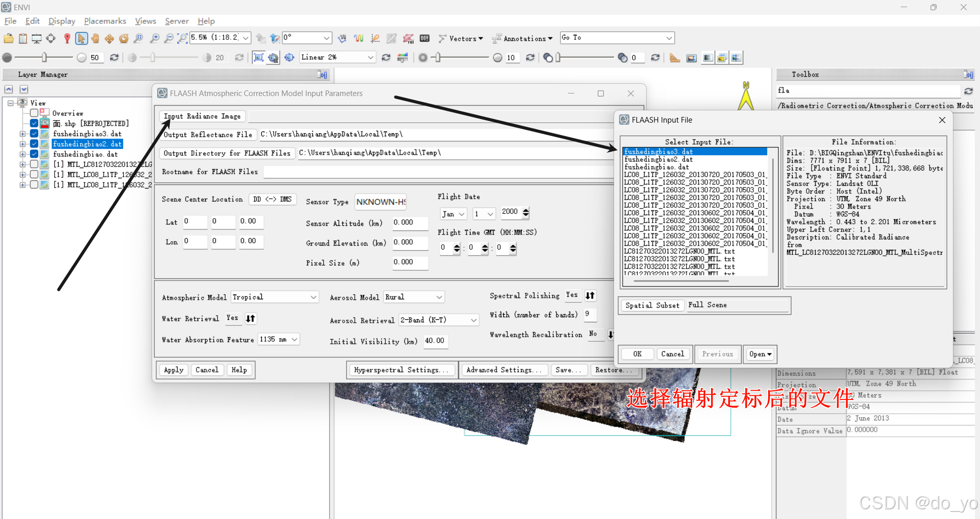Expand the fushedingbiao3.dat tree node
Screen dimensions: 980x519
(x=22, y=134)
